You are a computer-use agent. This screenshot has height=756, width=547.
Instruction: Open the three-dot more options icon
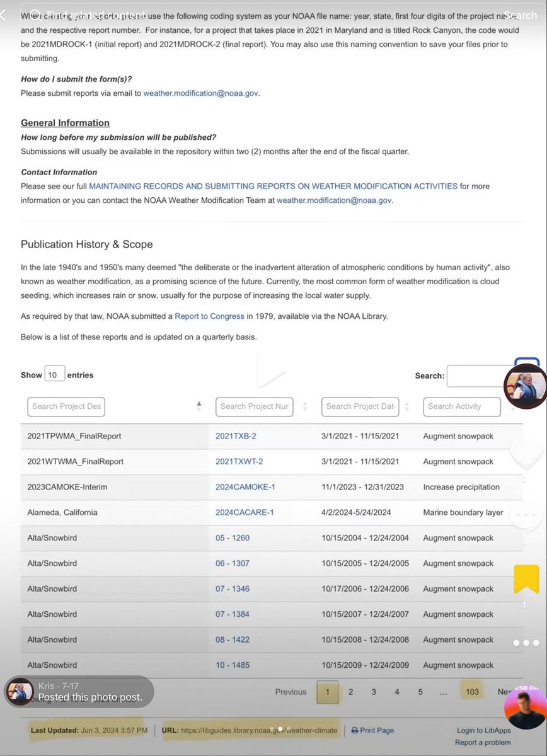coord(526,643)
